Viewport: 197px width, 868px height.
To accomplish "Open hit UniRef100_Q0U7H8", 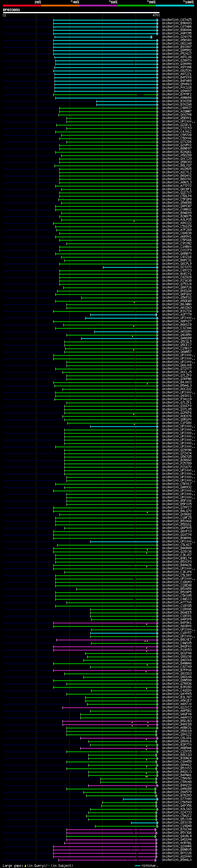I will 177,115.
